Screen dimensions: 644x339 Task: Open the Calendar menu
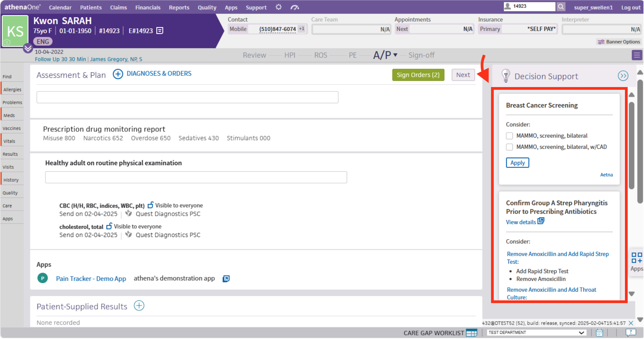coord(60,8)
